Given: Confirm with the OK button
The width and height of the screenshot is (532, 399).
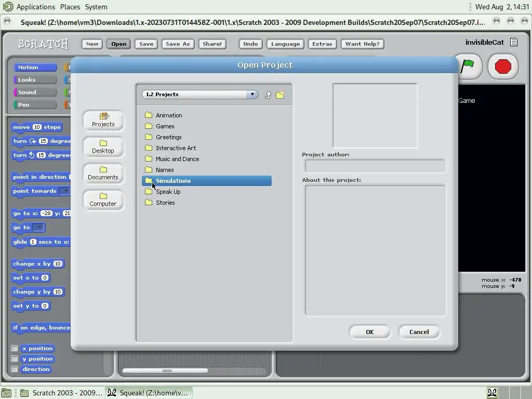Looking at the screenshot, I should [x=369, y=332].
